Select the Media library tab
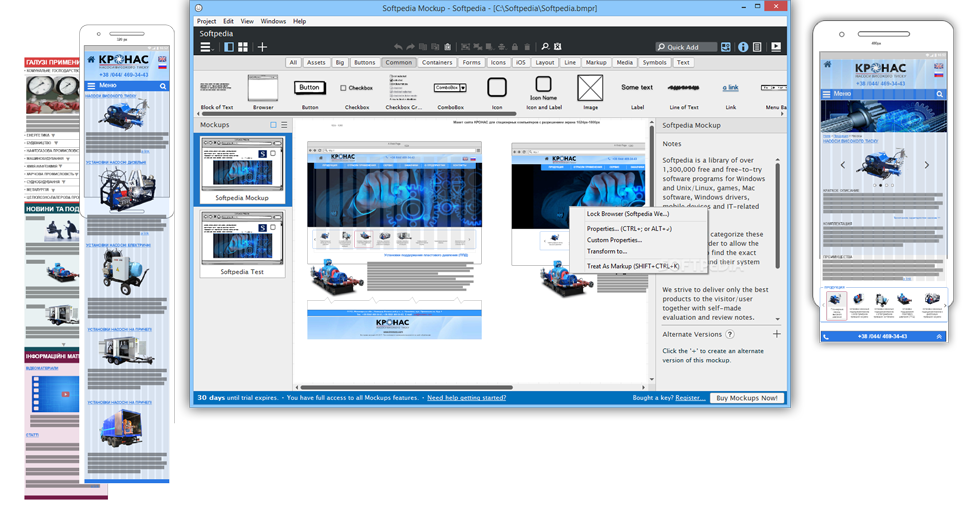Viewport: 980px width, 530px height. coord(624,62)
